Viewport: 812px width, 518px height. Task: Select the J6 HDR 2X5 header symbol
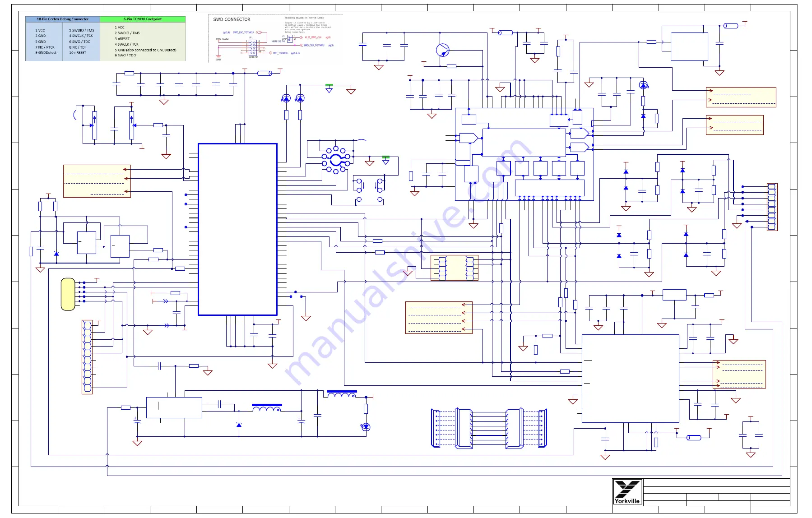253,47
